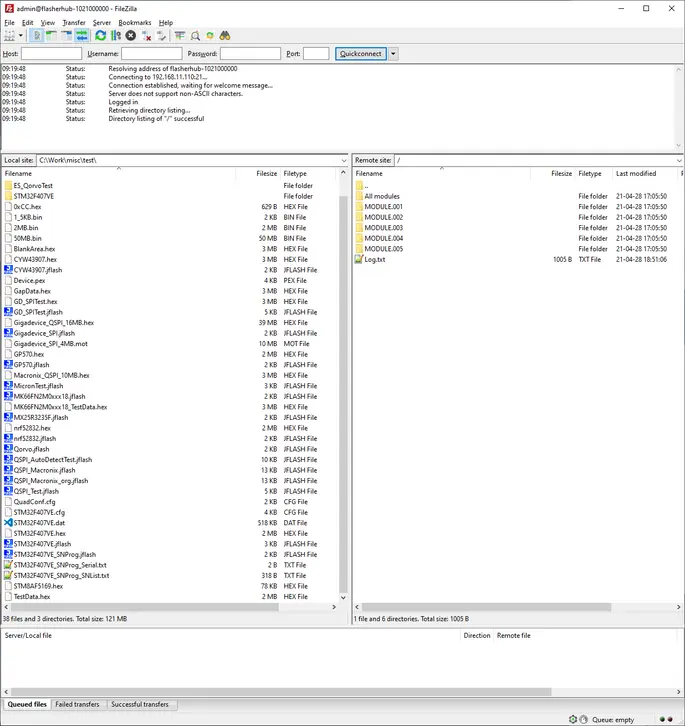Click the Quickconnect button

(x=360, y=53)
